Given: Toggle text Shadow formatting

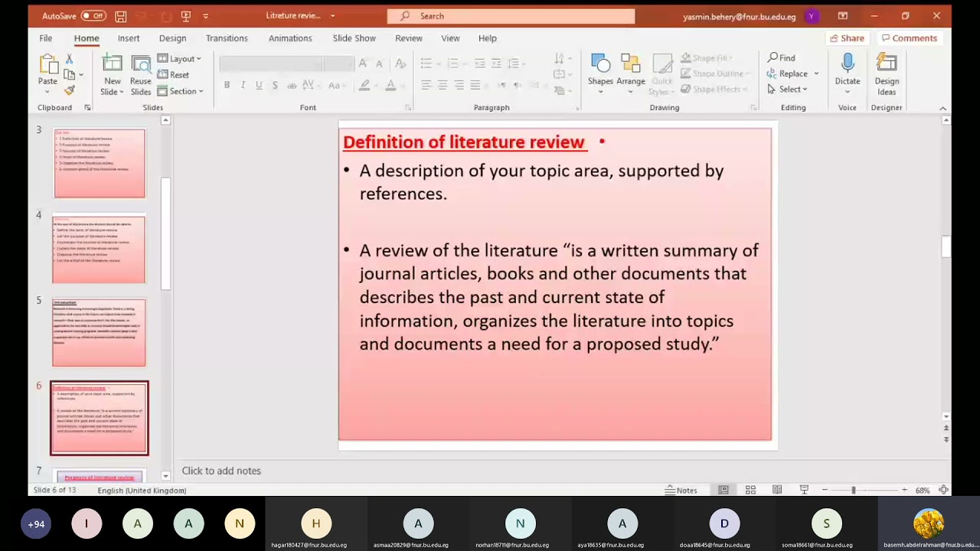Looking at the screenshot, I should click(x=275, y=85).
